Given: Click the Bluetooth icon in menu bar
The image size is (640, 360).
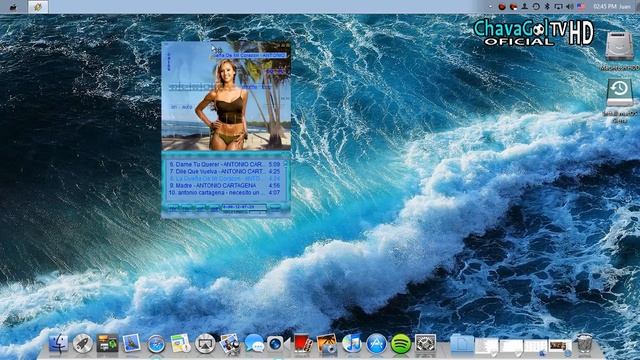Looking at the screenshot, I should (x=547, y=7).
